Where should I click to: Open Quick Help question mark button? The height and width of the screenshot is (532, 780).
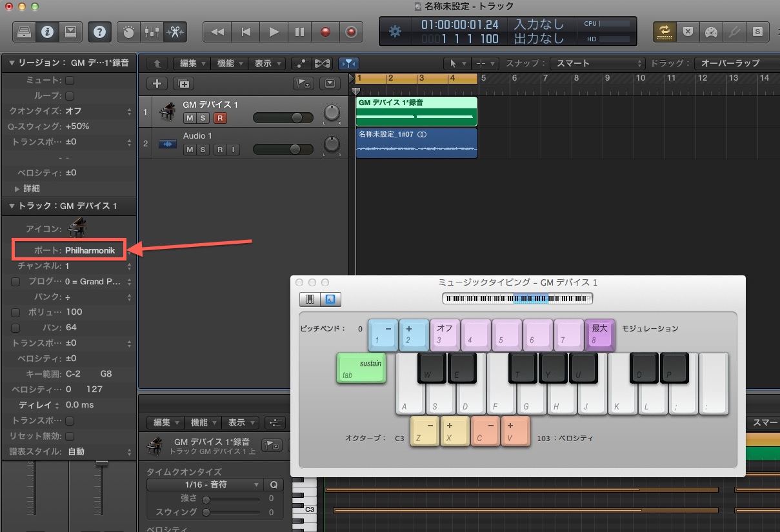[100, 31]
